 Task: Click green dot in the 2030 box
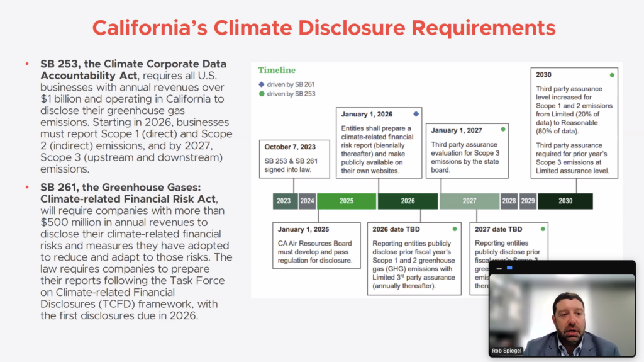(x=611, y=75)
